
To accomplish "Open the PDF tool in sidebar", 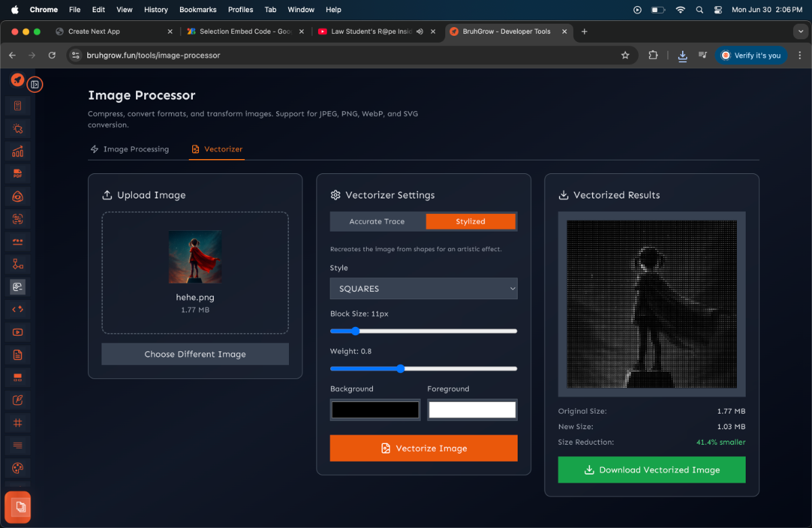I will (18, 173).
